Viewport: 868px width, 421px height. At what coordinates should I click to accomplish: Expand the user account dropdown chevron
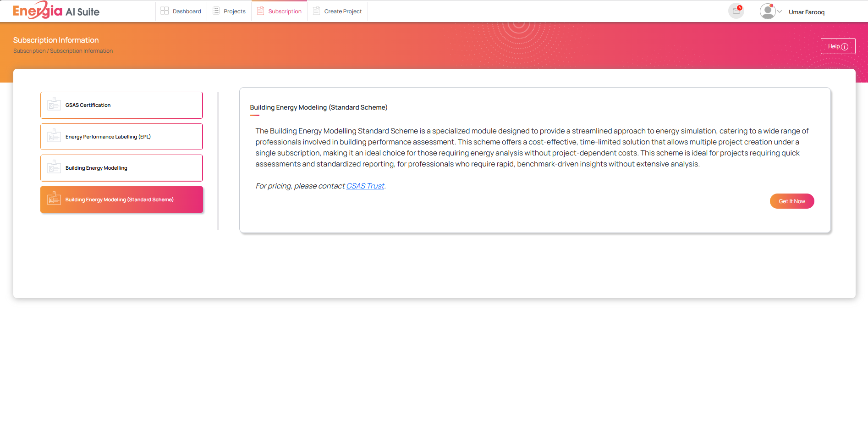(780, 11)
